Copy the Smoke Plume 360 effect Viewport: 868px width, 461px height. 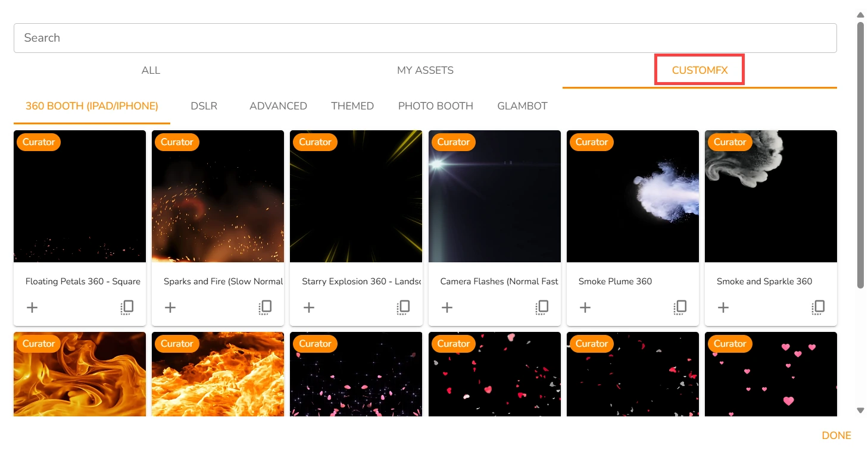click(x=680, y=308)
